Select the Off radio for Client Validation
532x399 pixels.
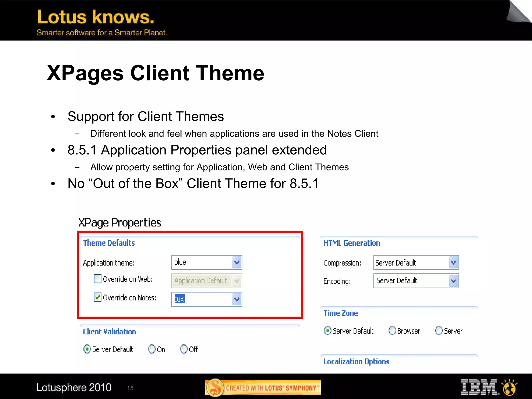point(184,349)
